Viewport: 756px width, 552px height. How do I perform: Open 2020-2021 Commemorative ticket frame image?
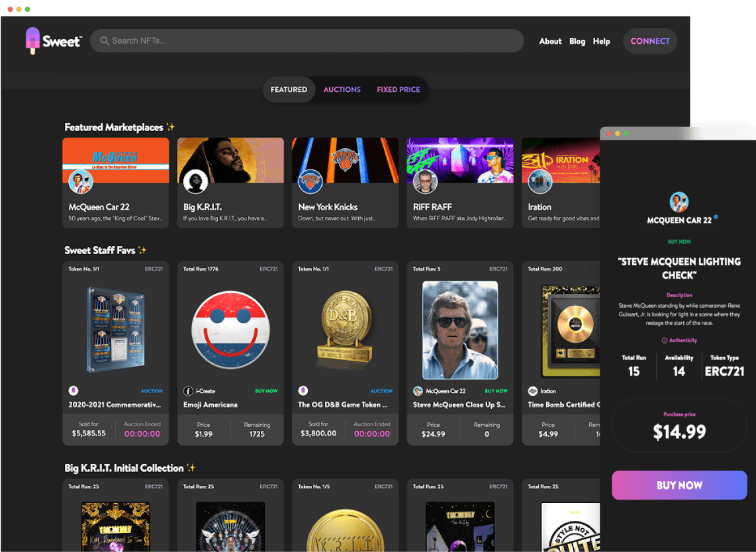coord(116,330)
